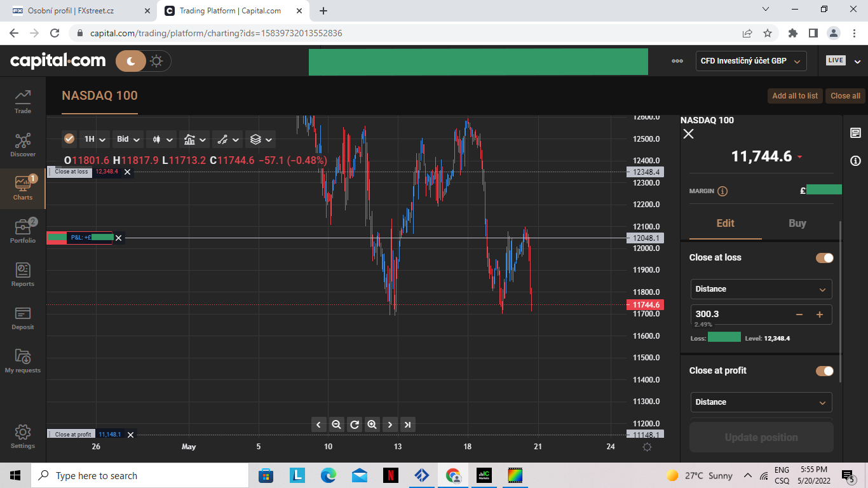Open the indicators dropdown
868x488 pixels.
(x=194, y=139)
